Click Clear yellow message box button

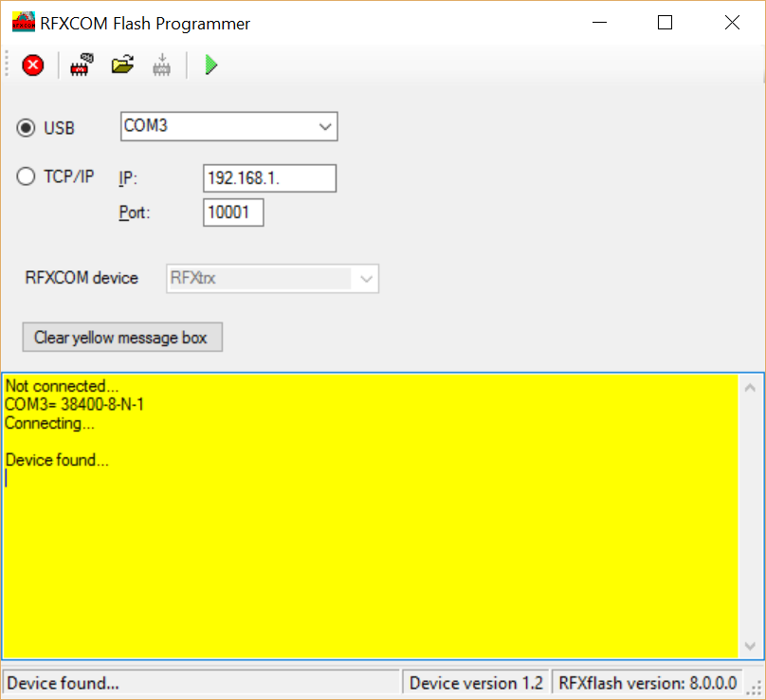pyautogui.click(x=122, y=337)
